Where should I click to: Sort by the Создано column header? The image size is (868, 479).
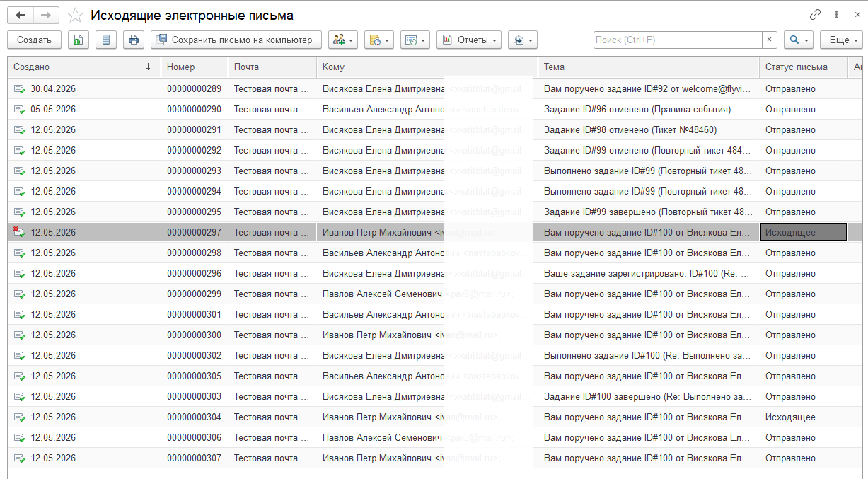coord(83,67)
